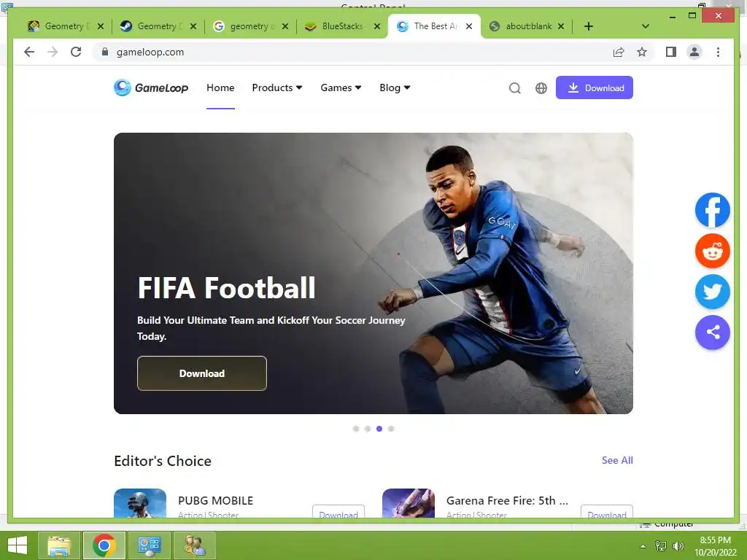Click the network tray icon
Image resolution: width=747 pixels, height=560 pixels.
coord(661,545)
